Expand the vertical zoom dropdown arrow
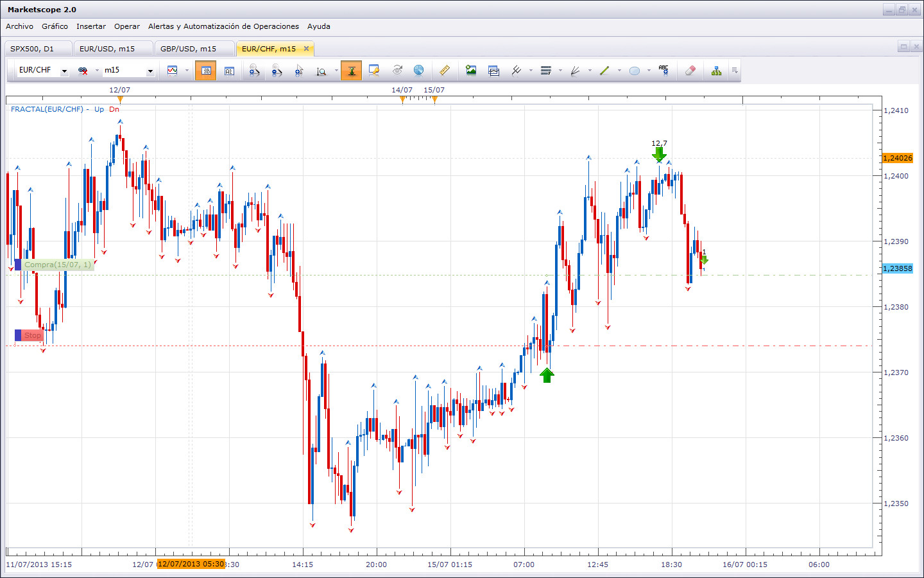Screen dimensions: 924x578 coord(336,71)
